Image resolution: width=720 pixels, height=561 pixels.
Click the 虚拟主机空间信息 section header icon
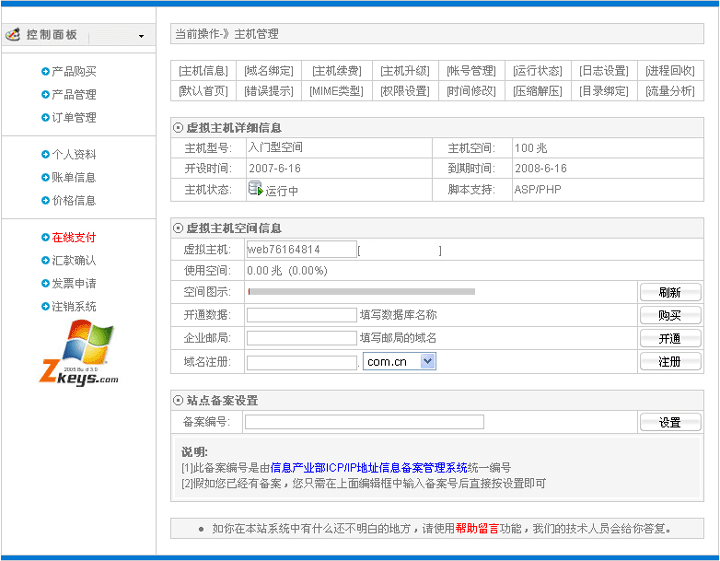pos(179,228)
